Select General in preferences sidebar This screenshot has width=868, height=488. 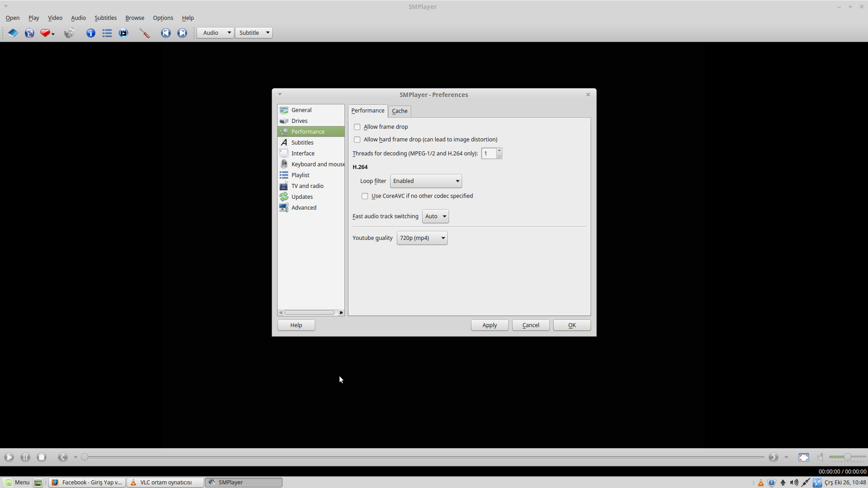pyautogui.click(x=311, y=110)
